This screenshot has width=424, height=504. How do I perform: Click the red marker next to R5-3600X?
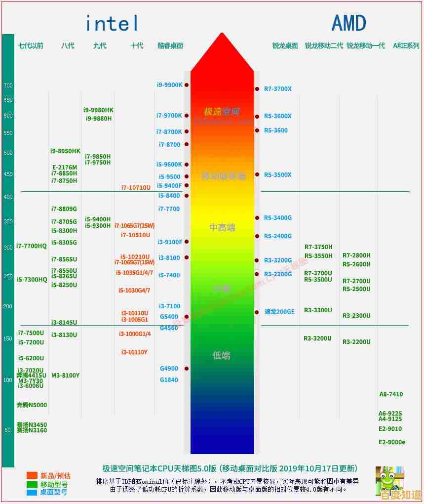tap(257, 116)
